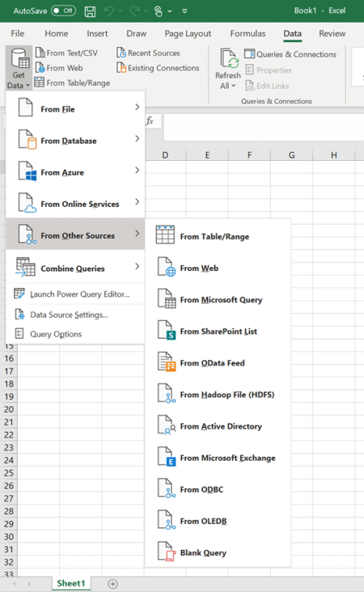Open Queries & Connections pane button

(x=290, y=54)
